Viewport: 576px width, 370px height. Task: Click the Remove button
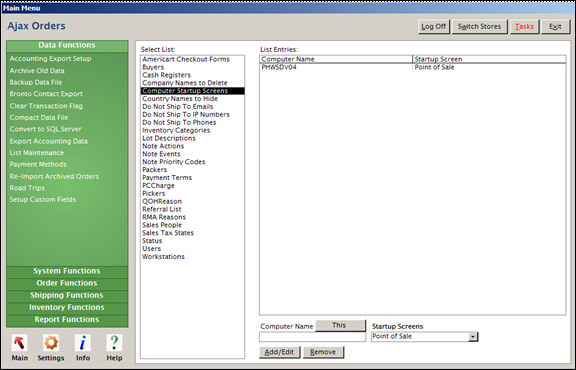(323, 352)
